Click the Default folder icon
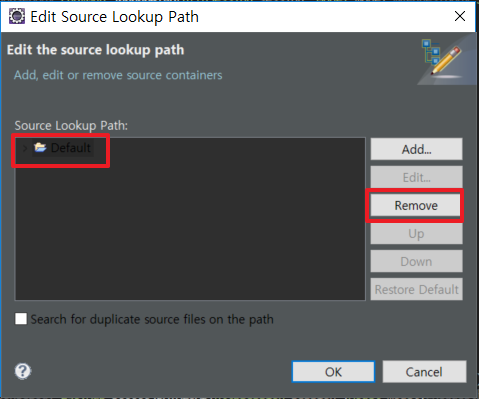 40,147
